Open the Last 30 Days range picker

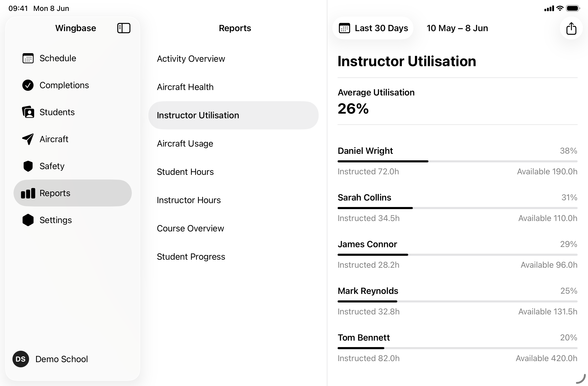tap(373, 28)
